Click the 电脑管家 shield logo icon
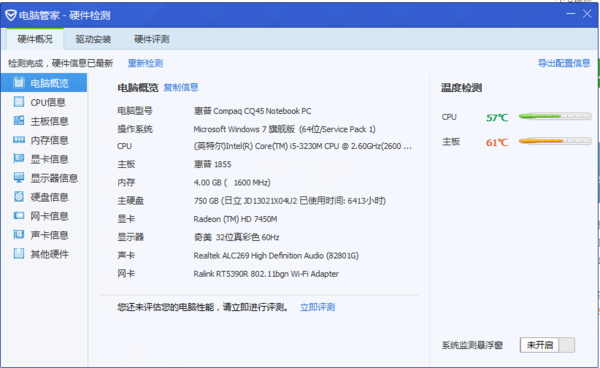 11,15
